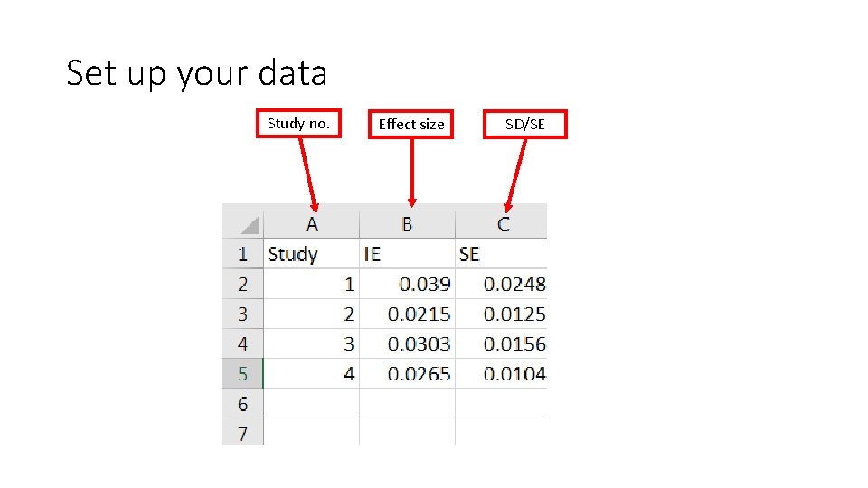Click the 'Study' header cell
This screenshot has height=488, width=868.
311,254
